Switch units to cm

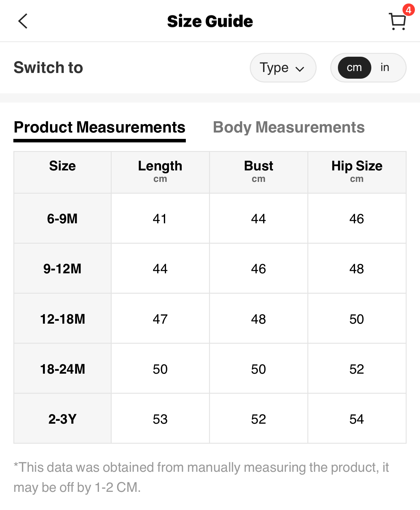pyautogui.click(x=354, y=68)
